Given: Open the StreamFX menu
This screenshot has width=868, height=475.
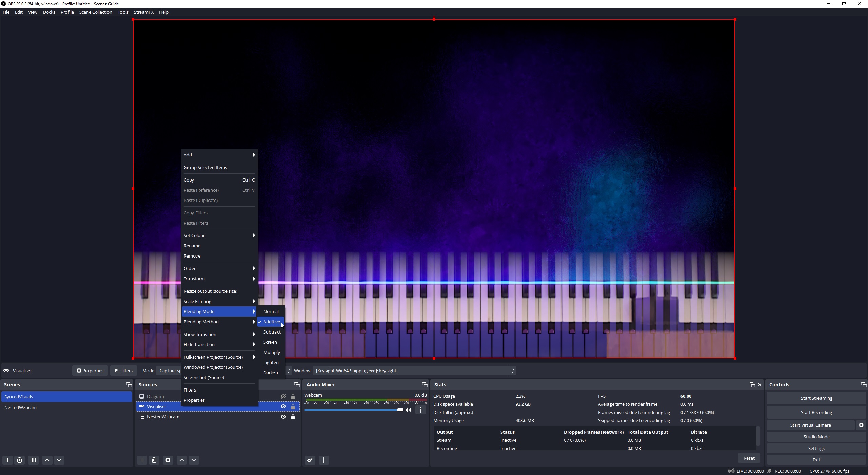Looking at the screenshot, I should (x=143, y=12).
